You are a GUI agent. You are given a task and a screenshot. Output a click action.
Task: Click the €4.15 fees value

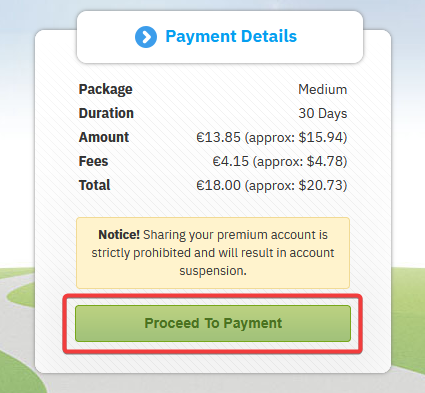[231, 161]
